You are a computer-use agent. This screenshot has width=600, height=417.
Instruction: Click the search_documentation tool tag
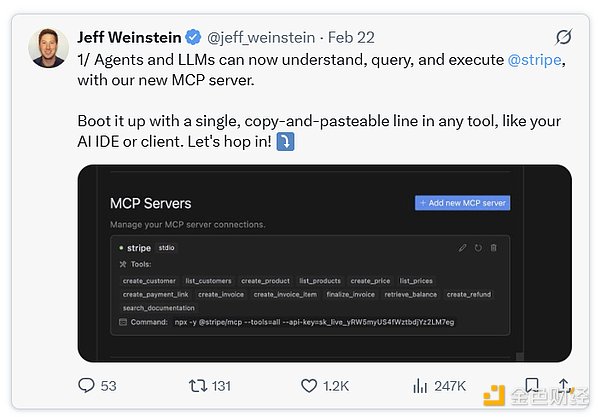click(159, 308)
